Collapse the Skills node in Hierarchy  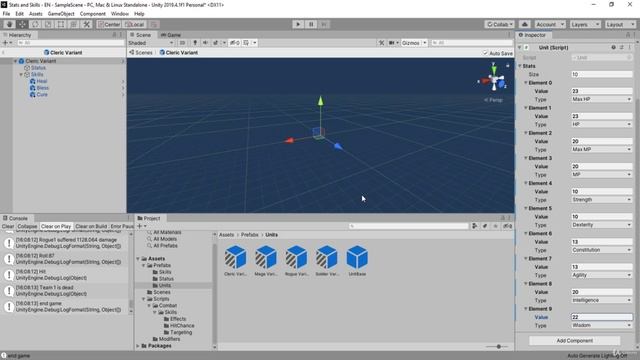tap(21, 75)
